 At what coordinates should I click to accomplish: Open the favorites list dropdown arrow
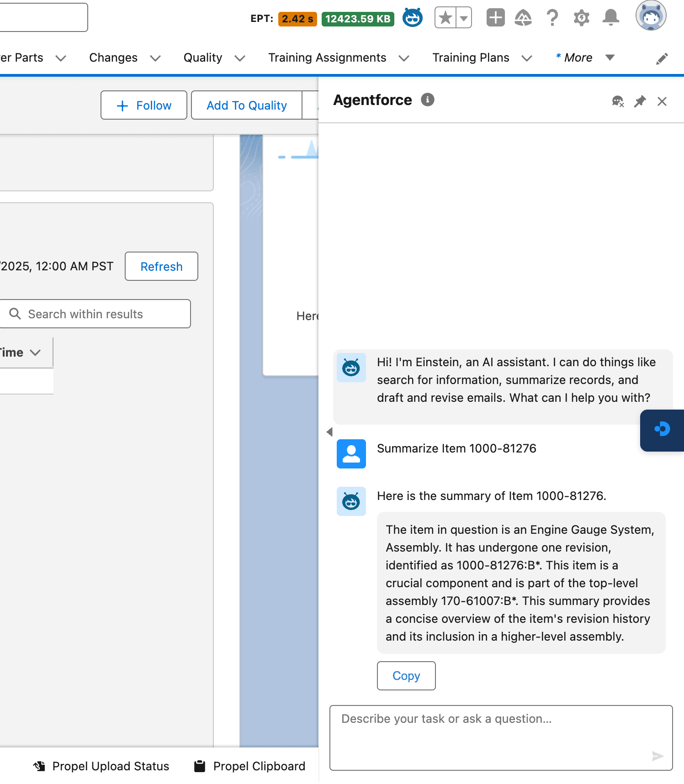point(464,18)
